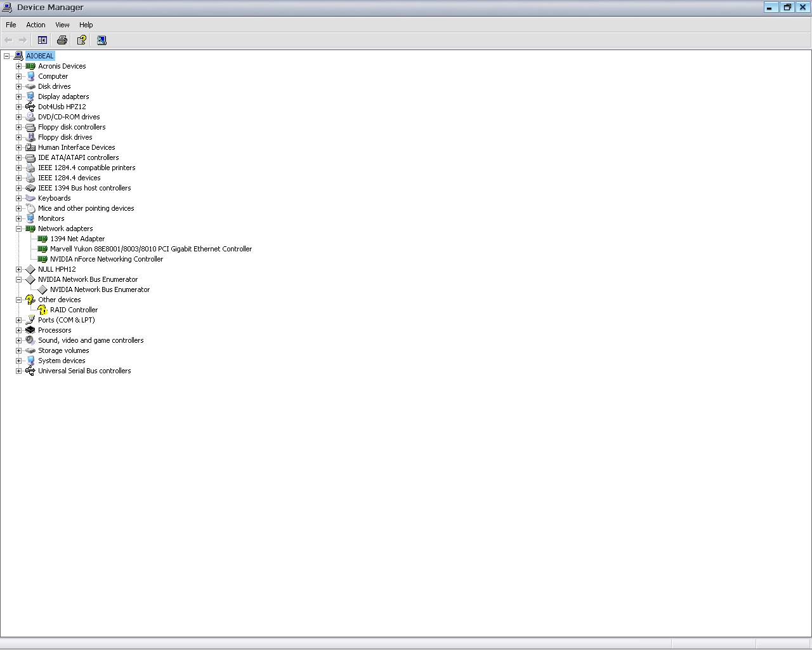Expand the NULL HPH12 category
812x650 pixels.
[x=19, y=269]
